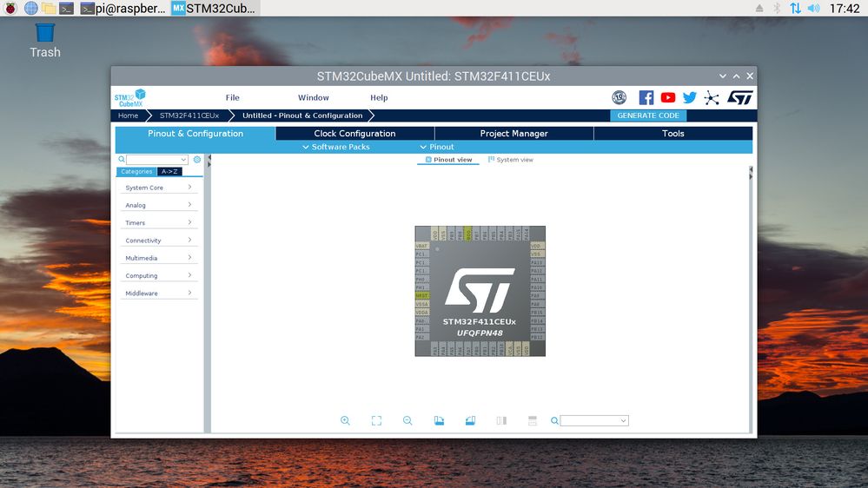
Task: Click the Untitled - Pinout & Configuration breadcrumb
Action: pos(302,115)
